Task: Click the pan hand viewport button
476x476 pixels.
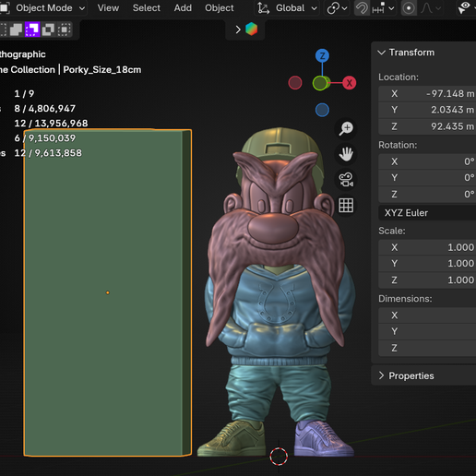Action: (346, 154)
